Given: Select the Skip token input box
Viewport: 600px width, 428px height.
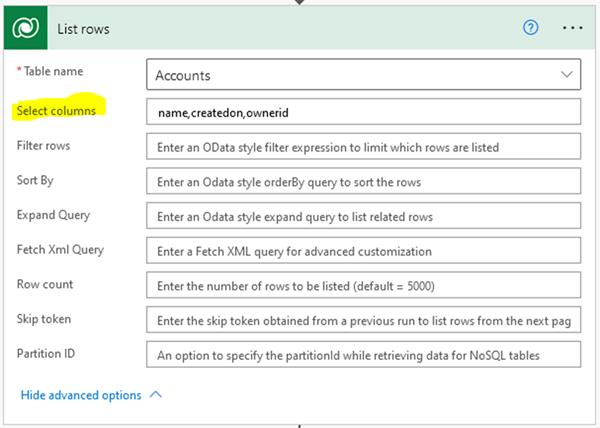Looking at the screenshot, I should pos(362,320).
